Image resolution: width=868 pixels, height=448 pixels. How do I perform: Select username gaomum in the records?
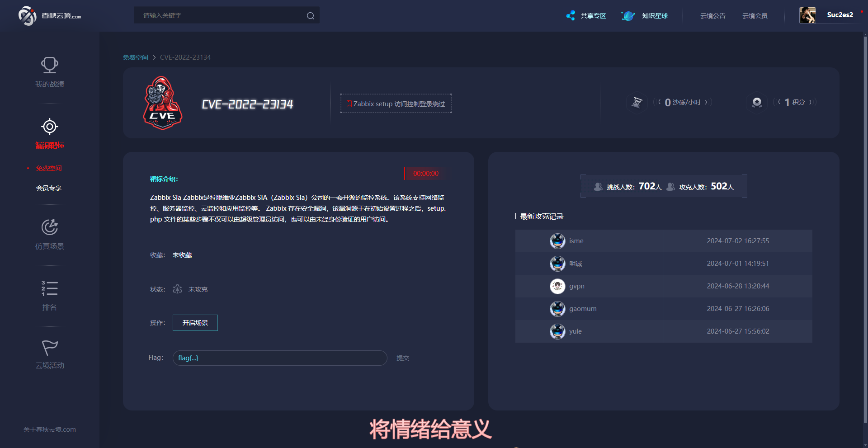[x=583, y=309]
